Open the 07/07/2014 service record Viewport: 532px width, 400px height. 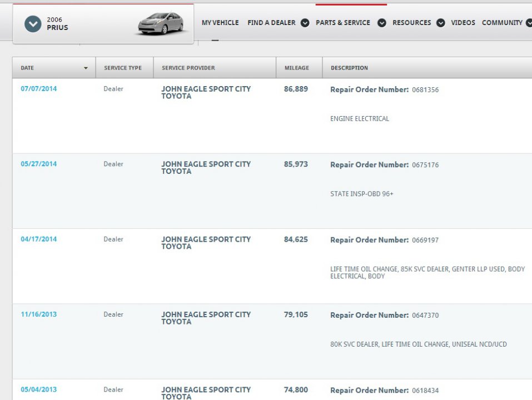point(39,89)
